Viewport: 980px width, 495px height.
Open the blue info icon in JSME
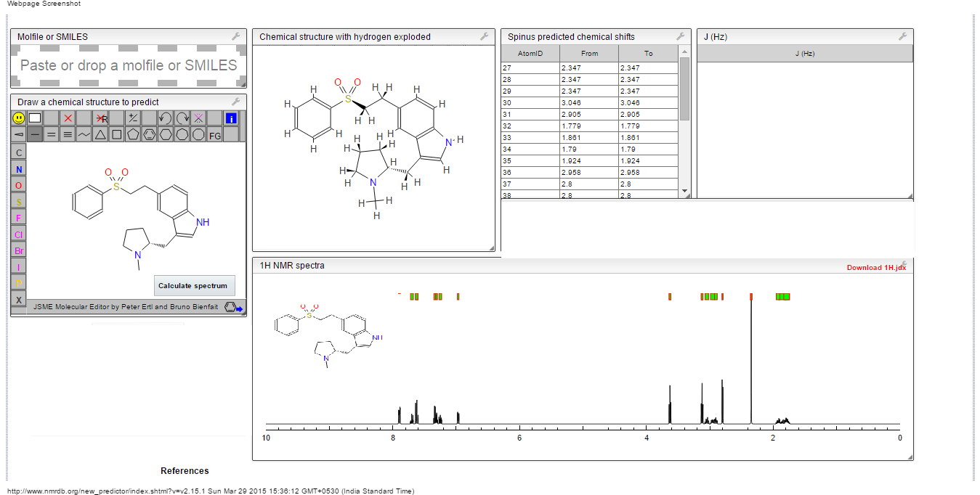coord(231,118)
